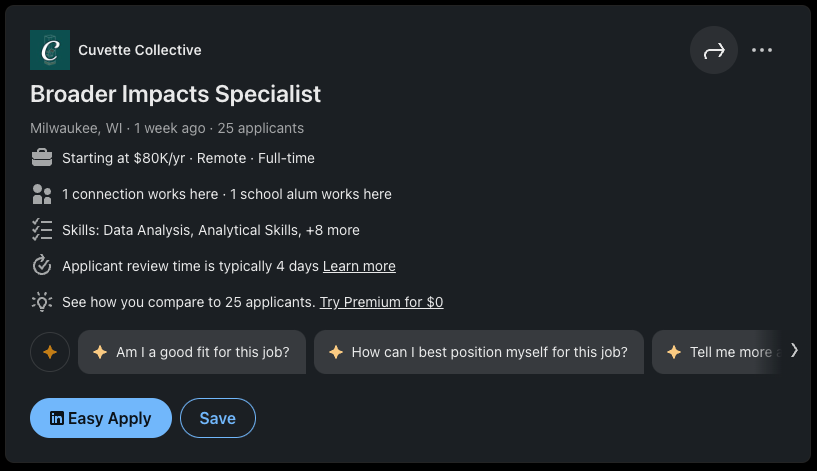Choose "How can I best position myself" prompt
Viewport: 817px width, 471px height.
point(479,352)
